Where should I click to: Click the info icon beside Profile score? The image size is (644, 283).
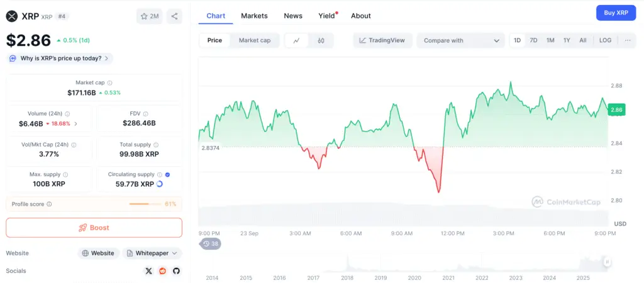click(x=49, y=204)
